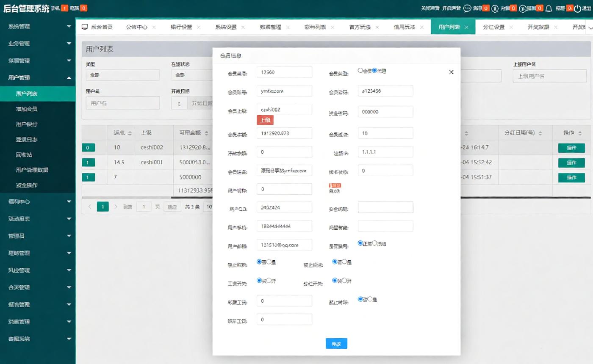593x364 pixels.
Task: Select 开 radio for 分红开关
Action: point(344,281)
